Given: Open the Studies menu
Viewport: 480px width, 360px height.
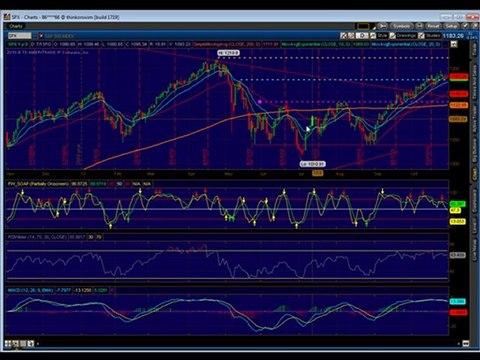Looking at the screenshot, I should (x=433, y=36).
